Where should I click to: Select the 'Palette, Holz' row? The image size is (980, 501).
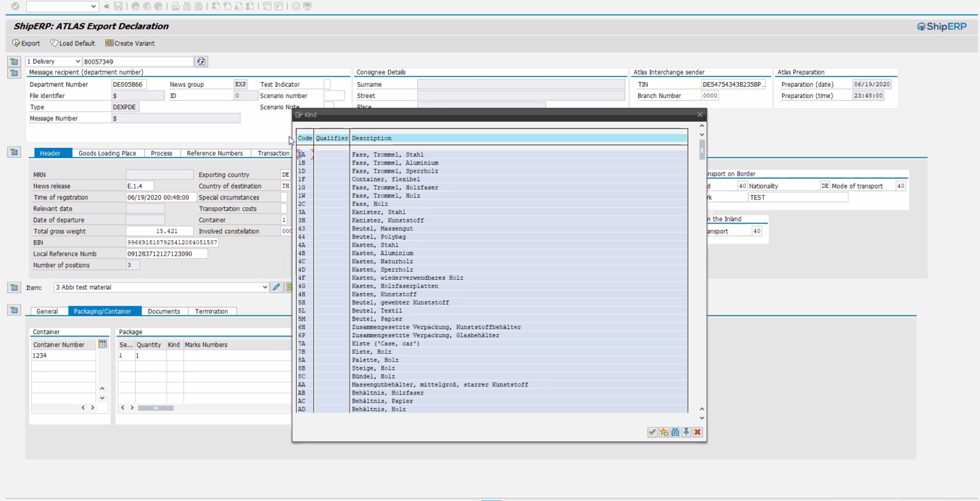click(492, 360)
